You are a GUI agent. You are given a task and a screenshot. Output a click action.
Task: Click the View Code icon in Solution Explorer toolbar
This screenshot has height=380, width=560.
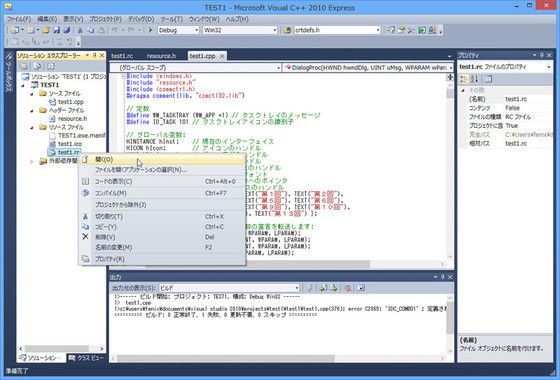[x=51, y=66]
